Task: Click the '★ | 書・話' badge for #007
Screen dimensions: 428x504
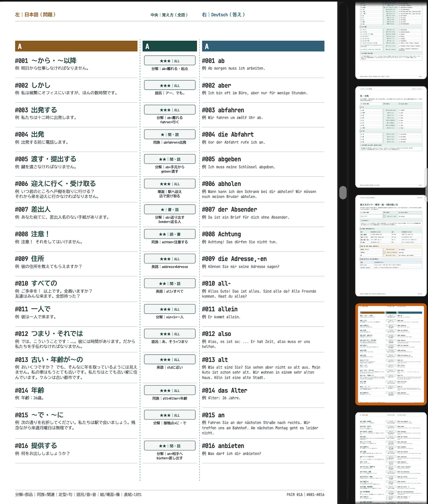Action: click(x=170, y=209)
